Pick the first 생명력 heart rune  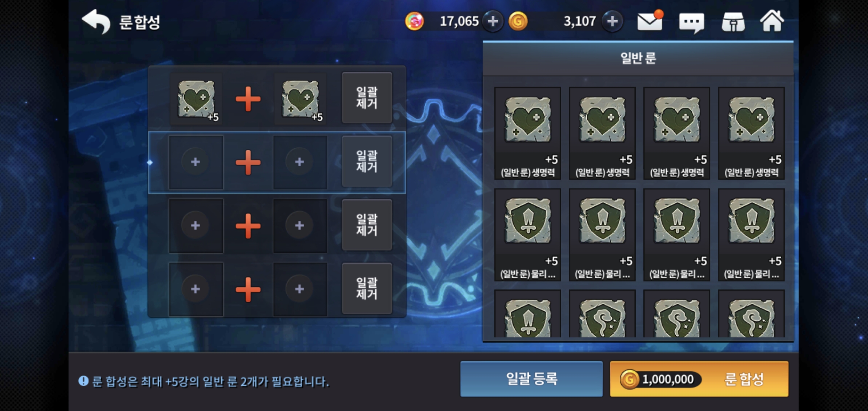pos(528,133)
